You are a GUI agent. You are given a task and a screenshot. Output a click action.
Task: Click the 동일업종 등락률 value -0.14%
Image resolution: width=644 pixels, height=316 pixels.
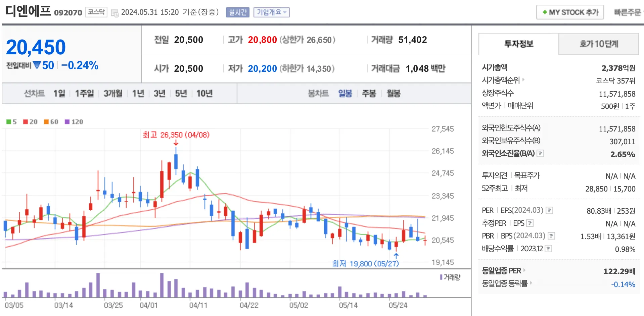point(623,284)
